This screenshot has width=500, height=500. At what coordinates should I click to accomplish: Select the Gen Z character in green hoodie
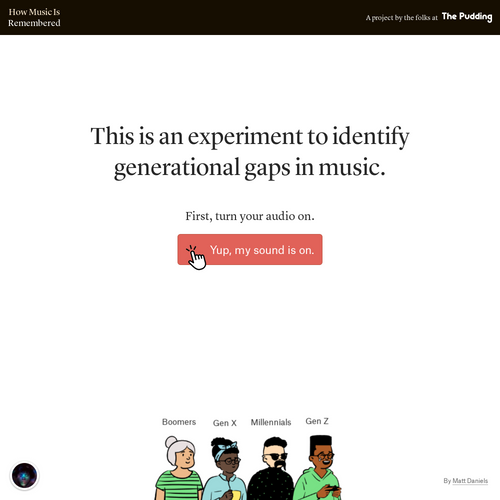click(318, 467)
